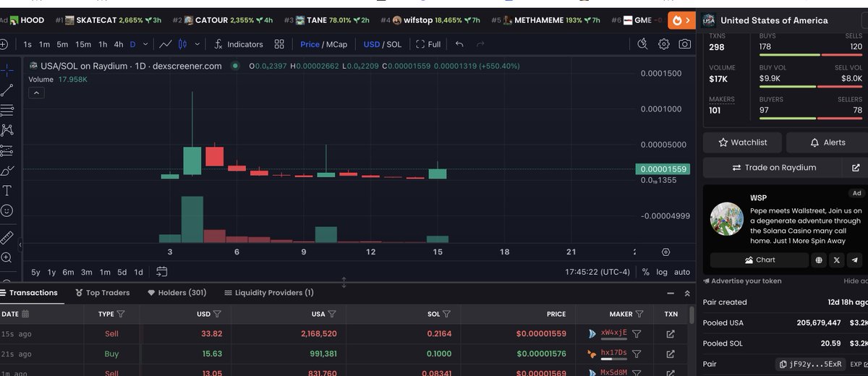Viewport: 868px width, 376px height.
Task: Click the price axis settings icon
Action: click(x=666, y=252)
